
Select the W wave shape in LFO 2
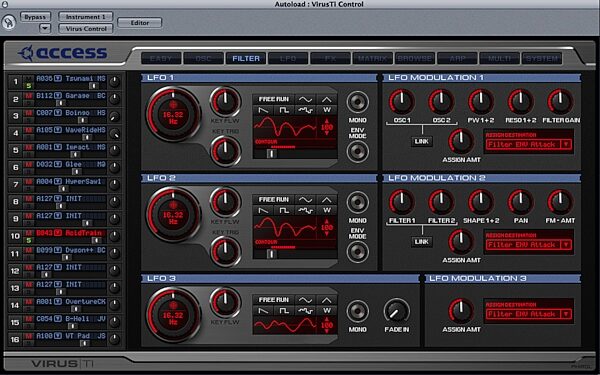click(x=326, y=210)
